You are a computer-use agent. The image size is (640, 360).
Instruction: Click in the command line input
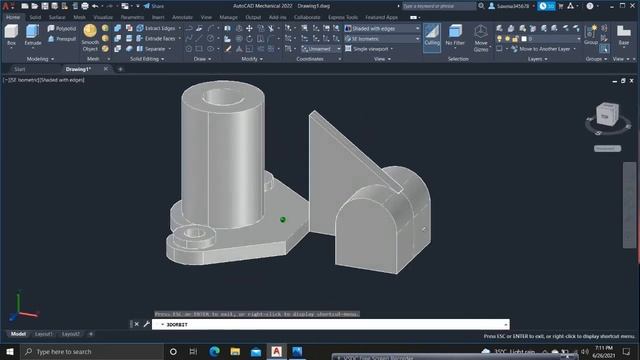coord(331,324)
